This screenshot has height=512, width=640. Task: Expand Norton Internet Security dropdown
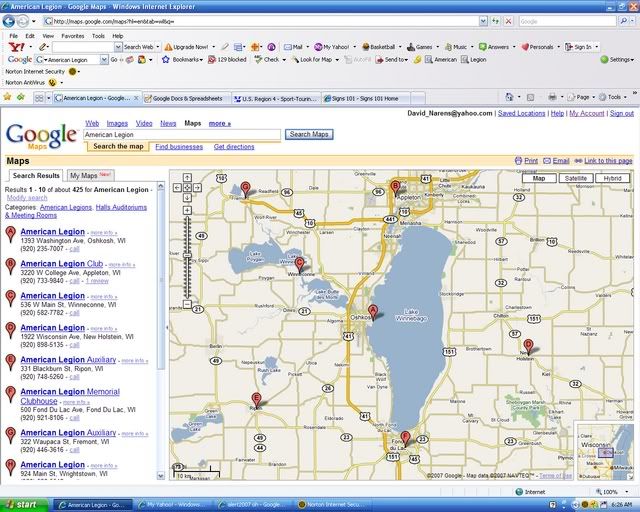(x=78, y=72)
